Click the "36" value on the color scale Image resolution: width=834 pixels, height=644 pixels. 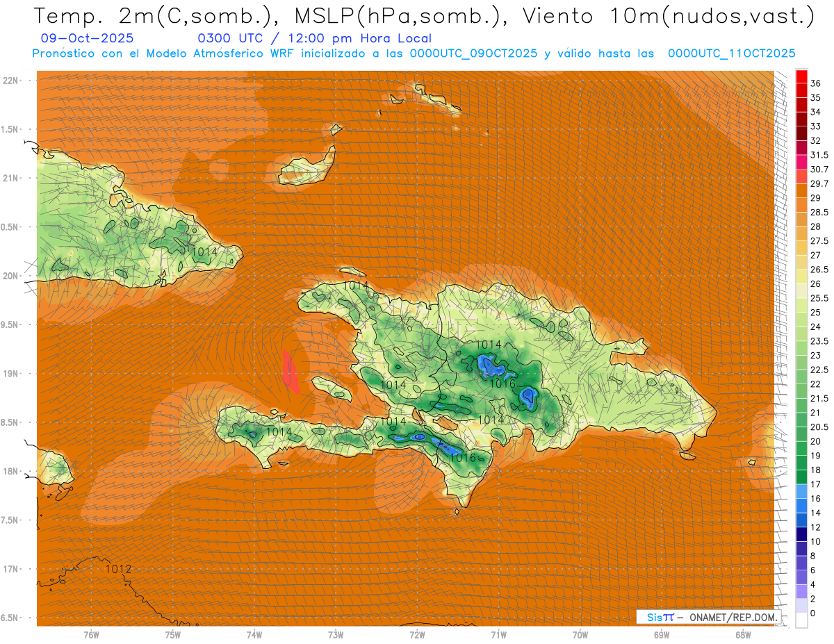tap(816, 83)
